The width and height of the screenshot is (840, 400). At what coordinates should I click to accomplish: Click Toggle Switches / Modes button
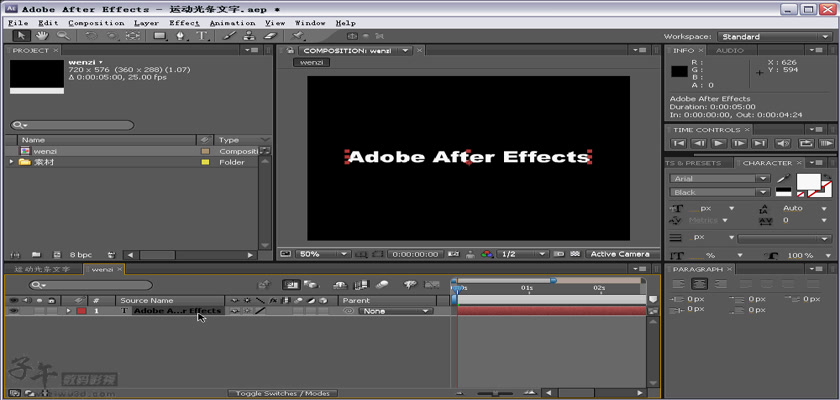pos(283,394)
